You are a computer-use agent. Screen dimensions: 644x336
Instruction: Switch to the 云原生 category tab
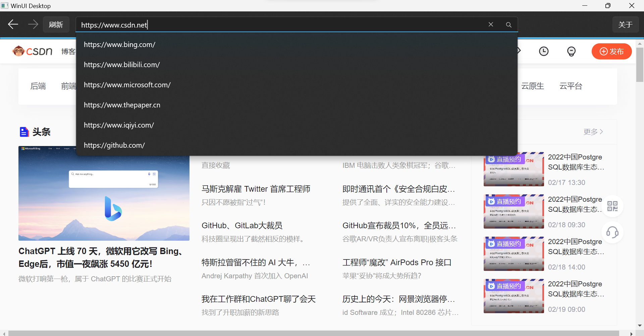[533, 86]
